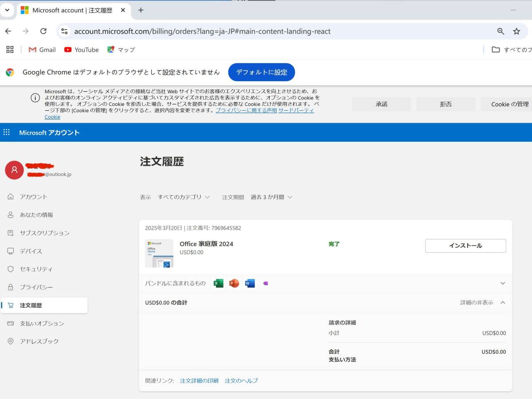Click the red user profile avatar
The image size is (532, 399).
click(x=14, y=170)
